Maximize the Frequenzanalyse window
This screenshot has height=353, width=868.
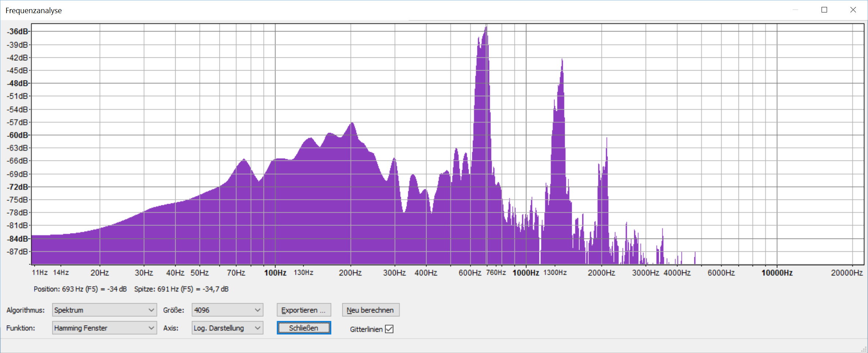824,10
